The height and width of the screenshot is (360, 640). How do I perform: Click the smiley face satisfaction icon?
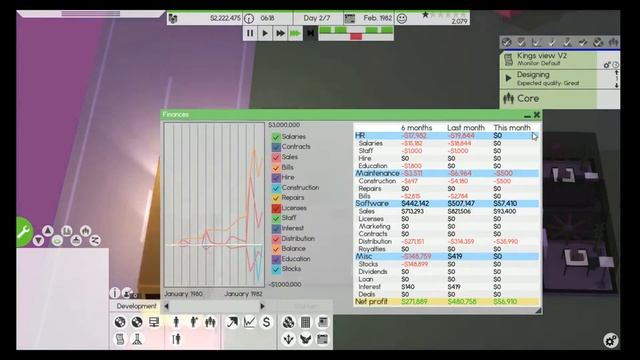click(402, 18)
